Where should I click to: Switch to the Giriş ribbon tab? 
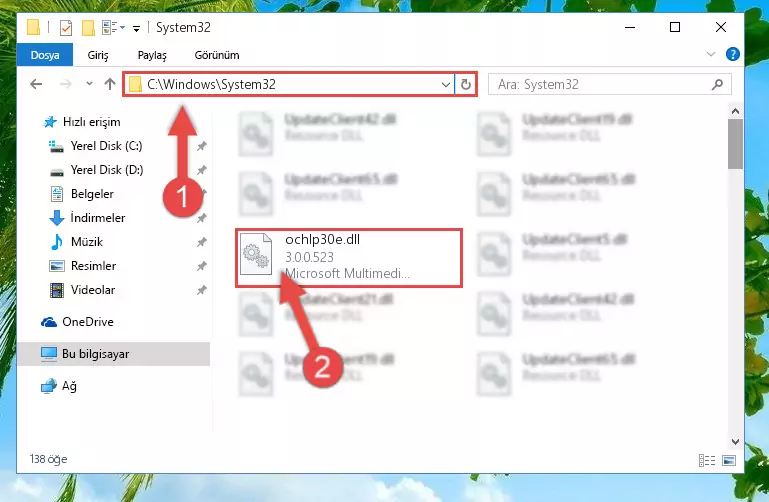[x=98, y=55]
